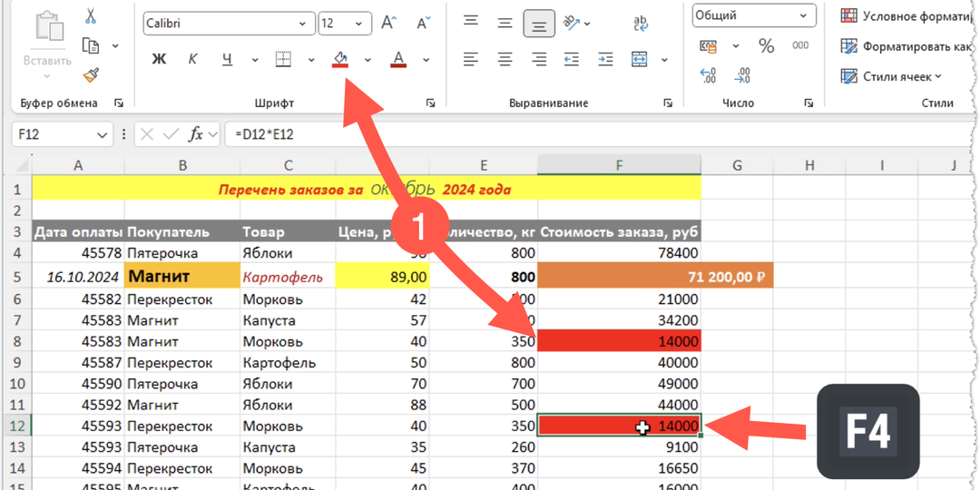
Task: Open underline style dropdown arrow
Action: click(255, 60)
